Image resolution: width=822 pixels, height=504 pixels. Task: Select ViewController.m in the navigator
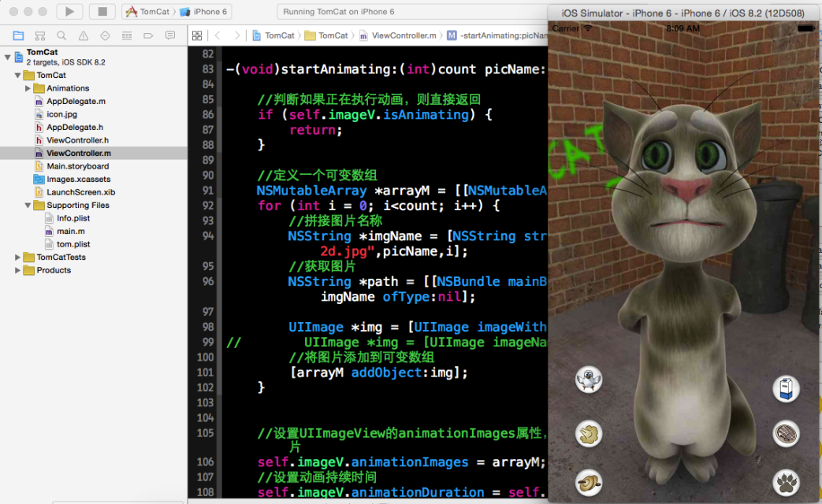93,153
